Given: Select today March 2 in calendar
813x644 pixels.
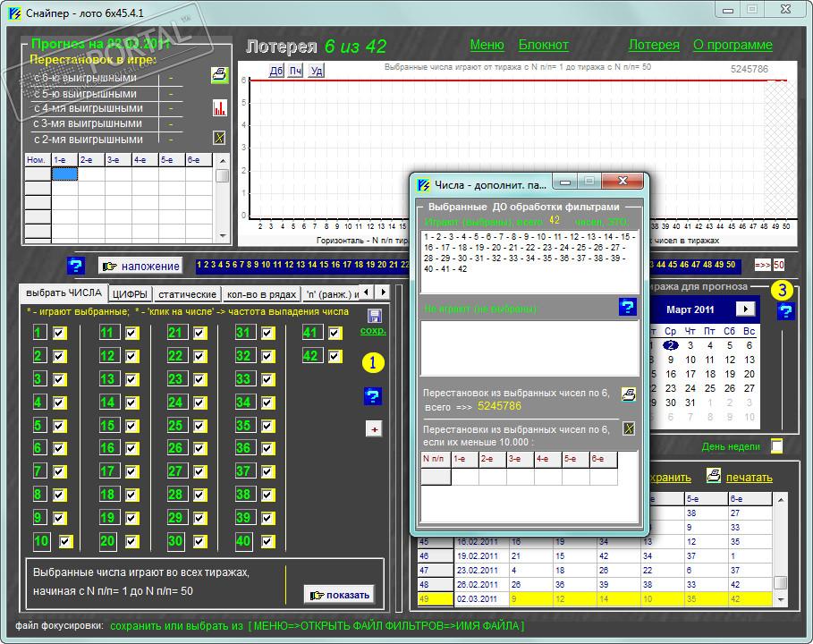Looking at the screenshot, I should pyautogui.click(x=671, y=345).
